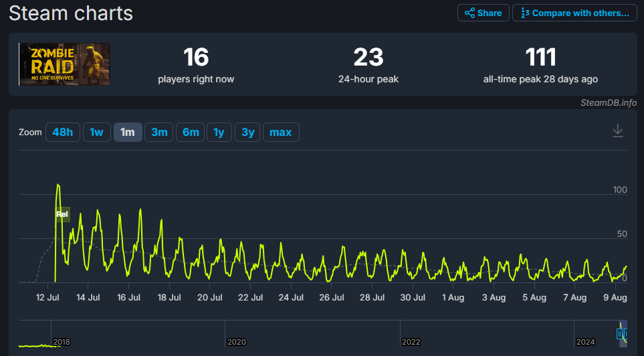Viewport: 644px width, 356px height.
Task: Download chart data via download arrow icon
Action: click(x=618, y=130)
